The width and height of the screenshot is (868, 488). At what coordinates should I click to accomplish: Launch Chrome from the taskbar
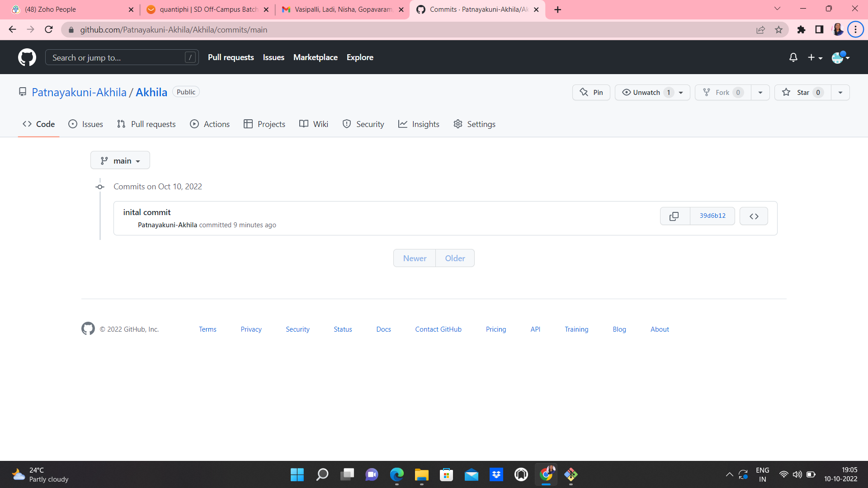[546, 475]
